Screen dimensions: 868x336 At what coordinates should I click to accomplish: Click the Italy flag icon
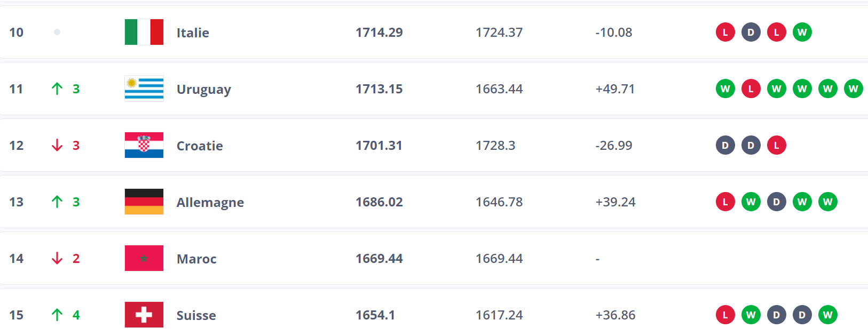tap(144, 32)
